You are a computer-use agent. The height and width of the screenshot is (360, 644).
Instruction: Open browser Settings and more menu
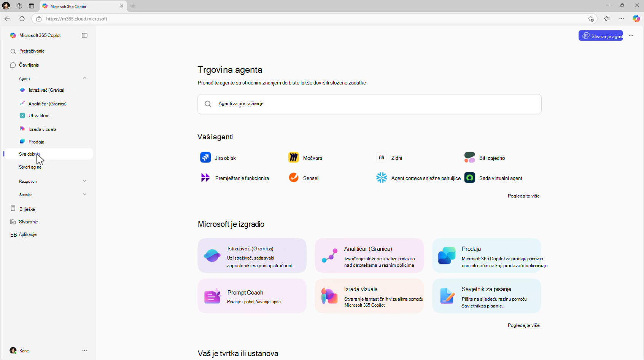(622, 19)
